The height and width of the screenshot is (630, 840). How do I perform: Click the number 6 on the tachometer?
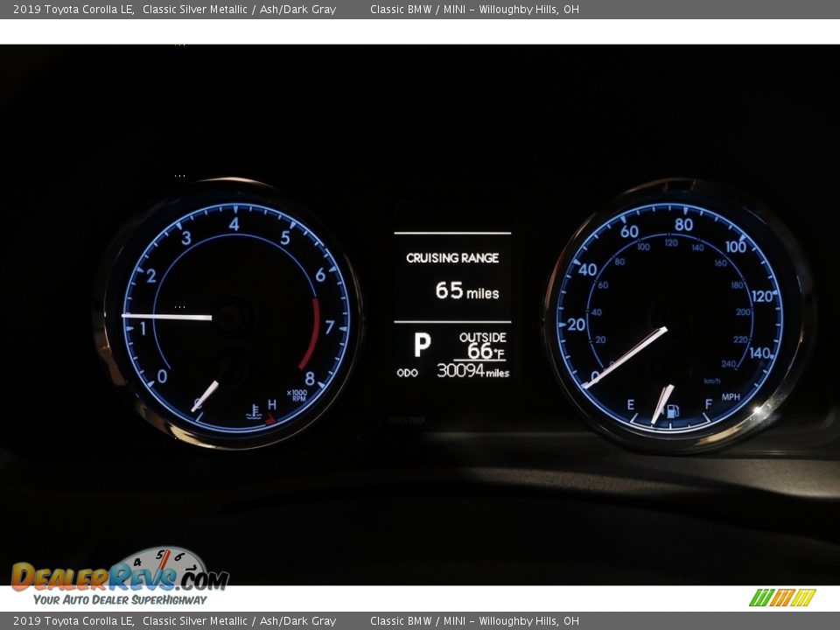click(x=320, y=275)
